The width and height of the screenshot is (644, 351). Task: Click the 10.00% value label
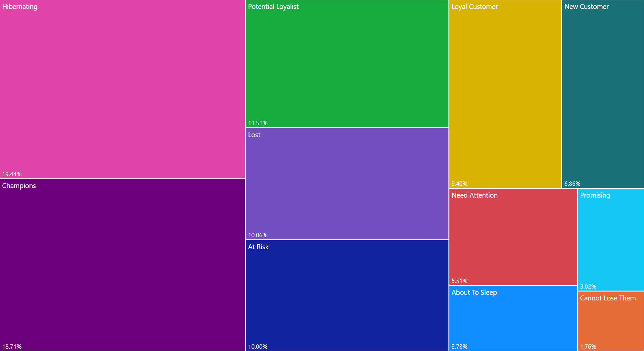click(258, 347)
